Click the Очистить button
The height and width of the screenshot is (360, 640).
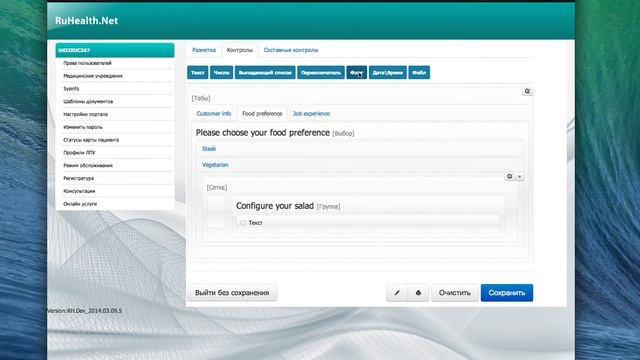[454, 293]
